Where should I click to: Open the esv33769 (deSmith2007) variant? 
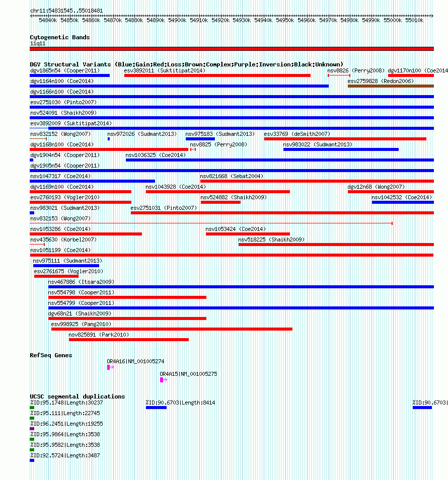click(345, 139)
